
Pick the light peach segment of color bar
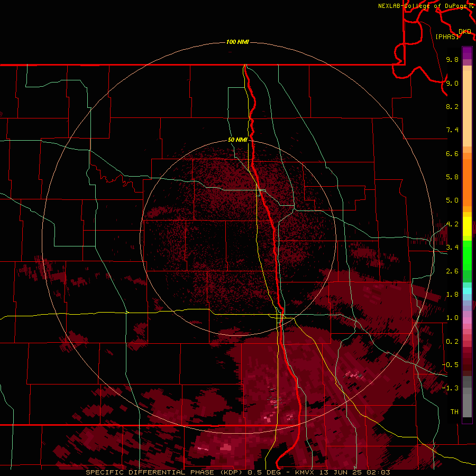[467, 108]
